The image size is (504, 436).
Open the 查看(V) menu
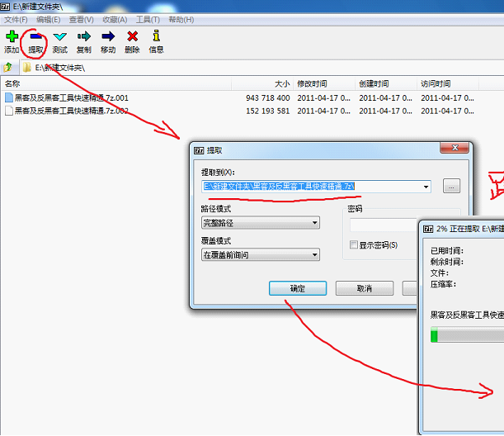tap(82, 20)
